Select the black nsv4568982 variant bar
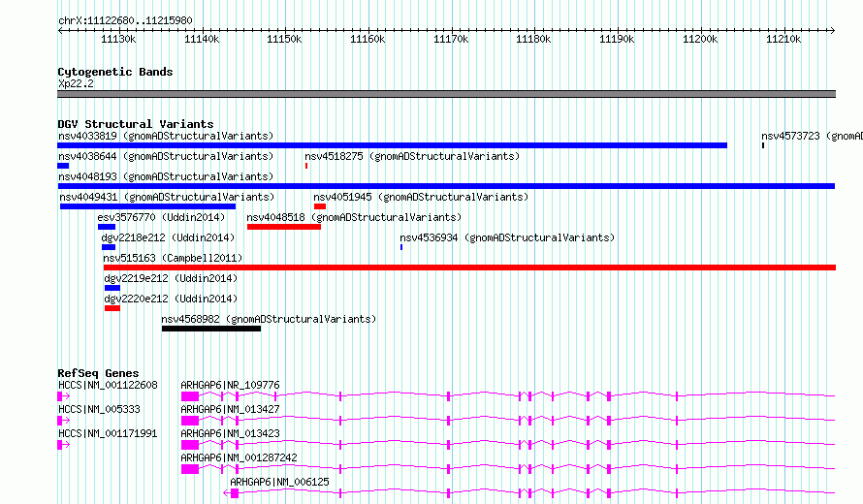 [211, 329]
